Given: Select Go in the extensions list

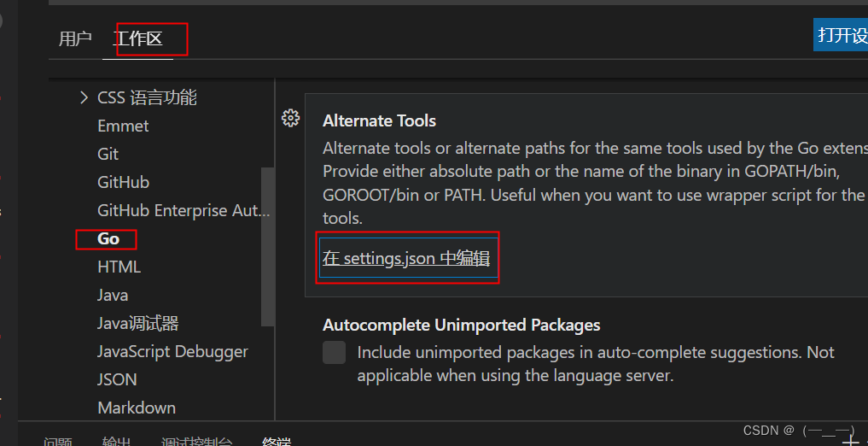Looking at the screenshot, I should click(108, 238).
